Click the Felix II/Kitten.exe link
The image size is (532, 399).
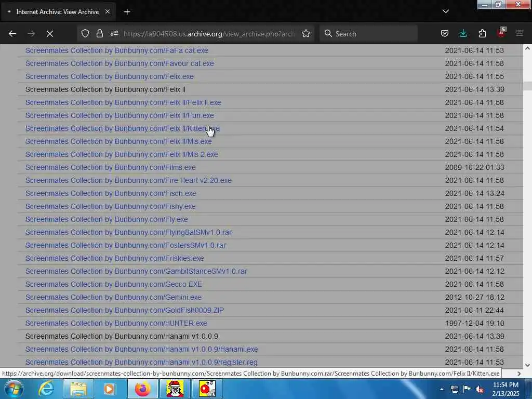coord(123,129)
